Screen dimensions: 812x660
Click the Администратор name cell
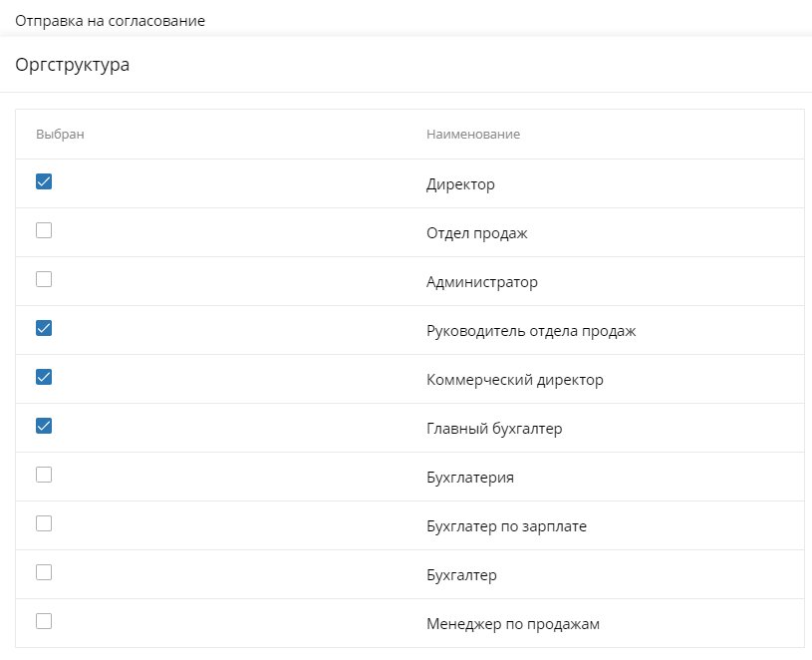(x=482, y=282)
